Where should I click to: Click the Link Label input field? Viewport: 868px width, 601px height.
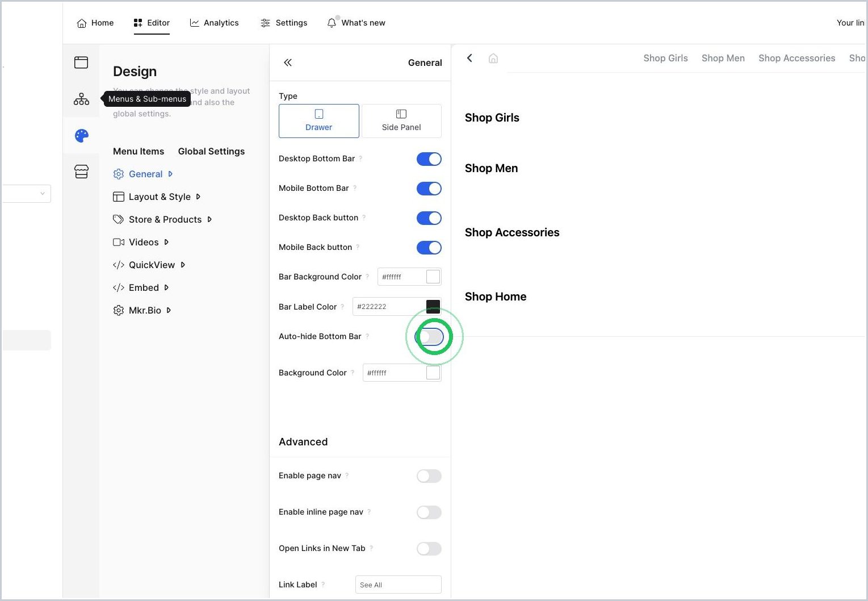(399, 585)
